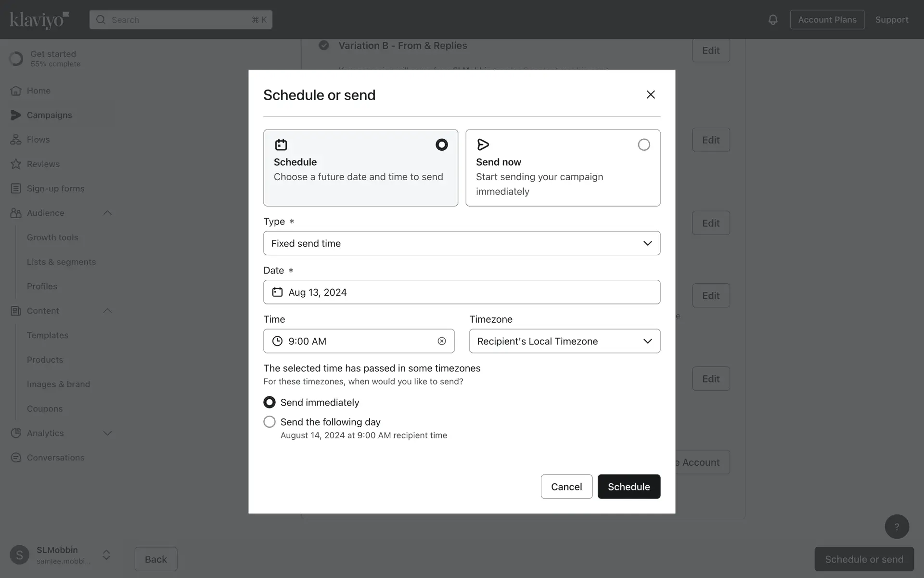924x578 pixels.
Task: Select the Schedule radio option
Action: 441,144
